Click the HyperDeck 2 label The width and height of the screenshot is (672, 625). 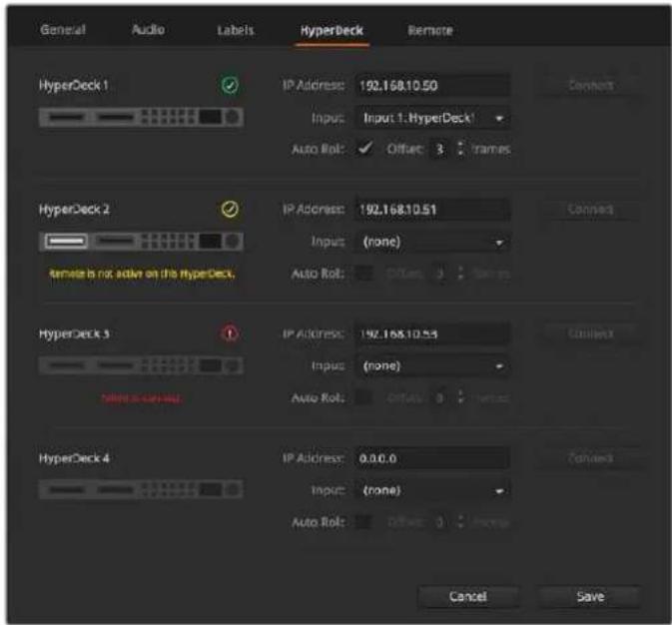[x=74, y=210]
